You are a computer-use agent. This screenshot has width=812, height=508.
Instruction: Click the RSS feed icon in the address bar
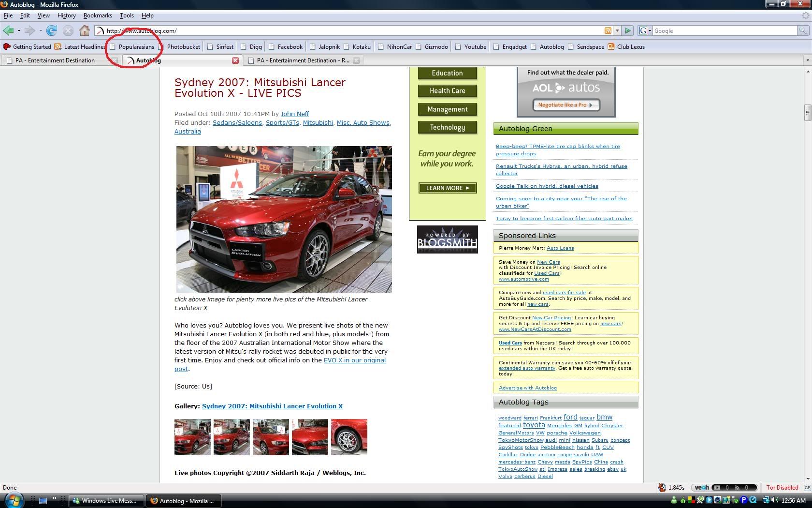pyautogui.click(x=608, y=30)
